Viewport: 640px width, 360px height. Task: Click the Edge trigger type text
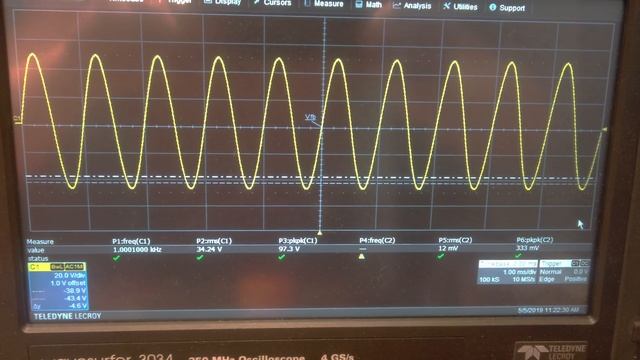547,279
